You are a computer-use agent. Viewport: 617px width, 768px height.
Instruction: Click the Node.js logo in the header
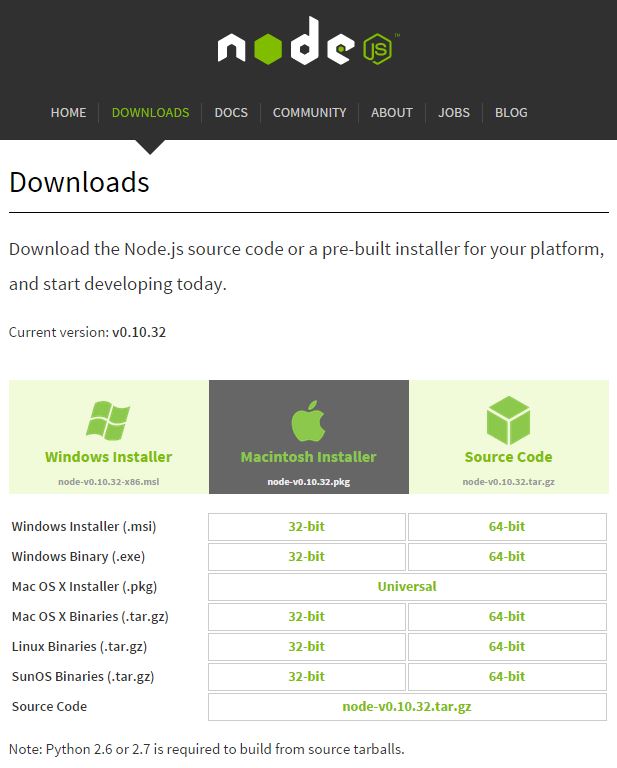point(308,41)
